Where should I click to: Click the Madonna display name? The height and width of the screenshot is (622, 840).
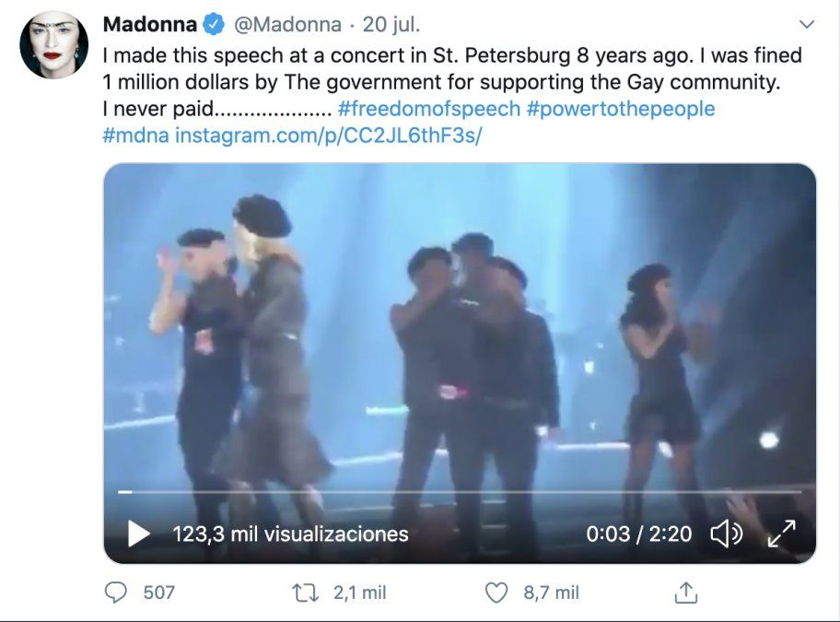[x=149, y=24]
